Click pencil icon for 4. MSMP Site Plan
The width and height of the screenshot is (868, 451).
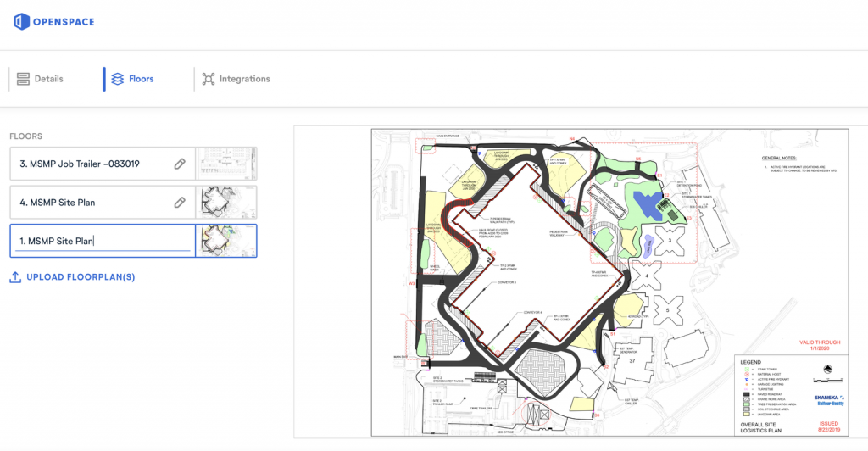(x=180, y=203)
